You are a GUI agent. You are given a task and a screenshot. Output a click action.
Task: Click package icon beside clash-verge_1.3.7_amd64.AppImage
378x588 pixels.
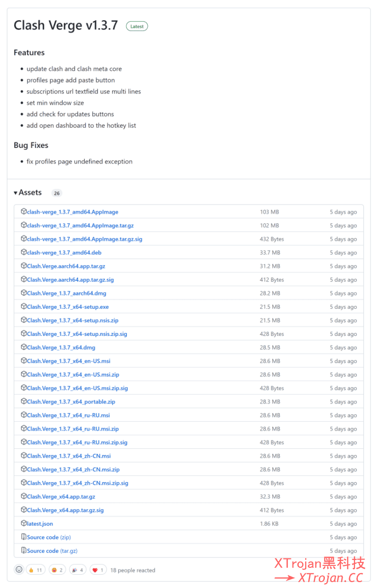click(x=24, y=212)
